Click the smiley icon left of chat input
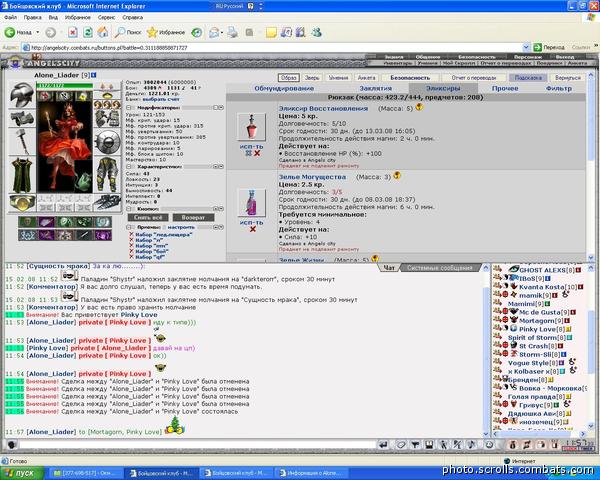The image size is (600, 480). point(11,445)
